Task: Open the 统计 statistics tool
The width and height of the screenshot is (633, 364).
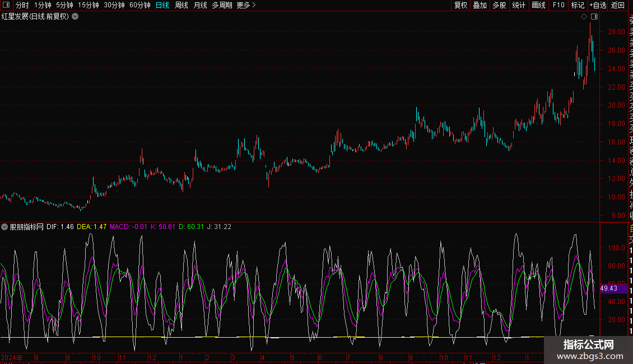Action: pyautogui.click(x=519, y=5)
